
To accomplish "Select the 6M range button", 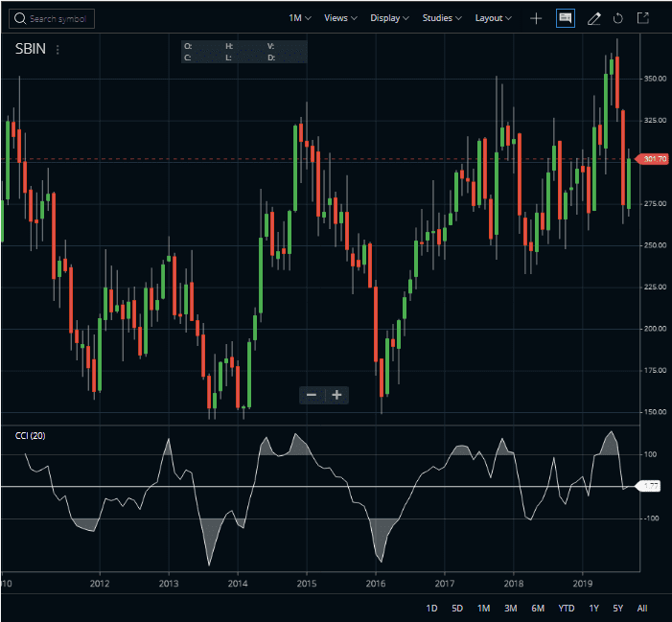I will tap(538, 608).
